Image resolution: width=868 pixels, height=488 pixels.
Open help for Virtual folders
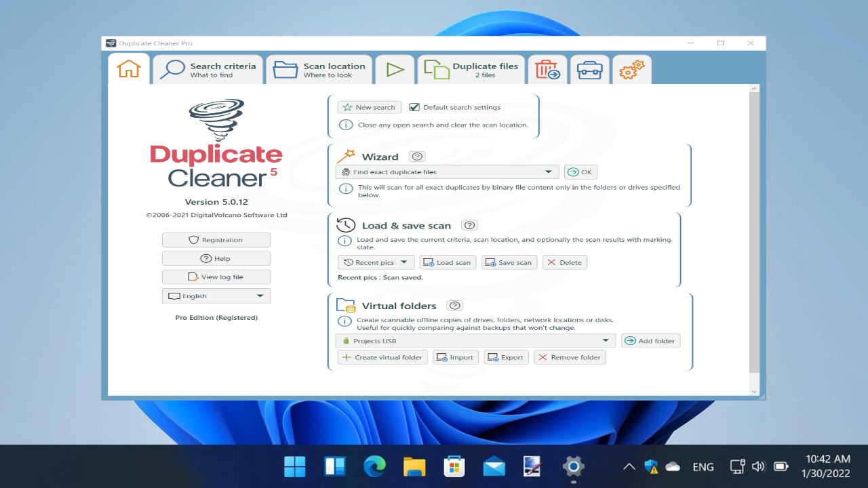pos(455,306)
